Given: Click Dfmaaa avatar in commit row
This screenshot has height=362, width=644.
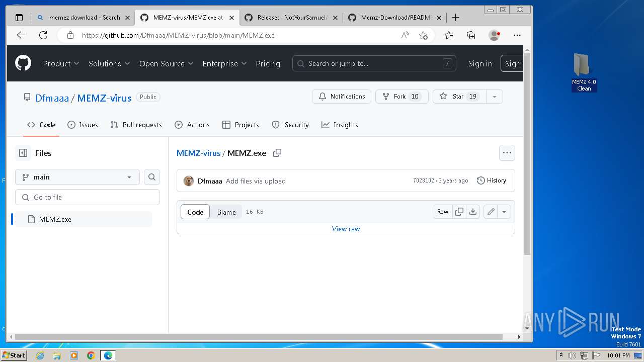Looking at the screenshot, I should pyautogui.click(x=189, y=181).
